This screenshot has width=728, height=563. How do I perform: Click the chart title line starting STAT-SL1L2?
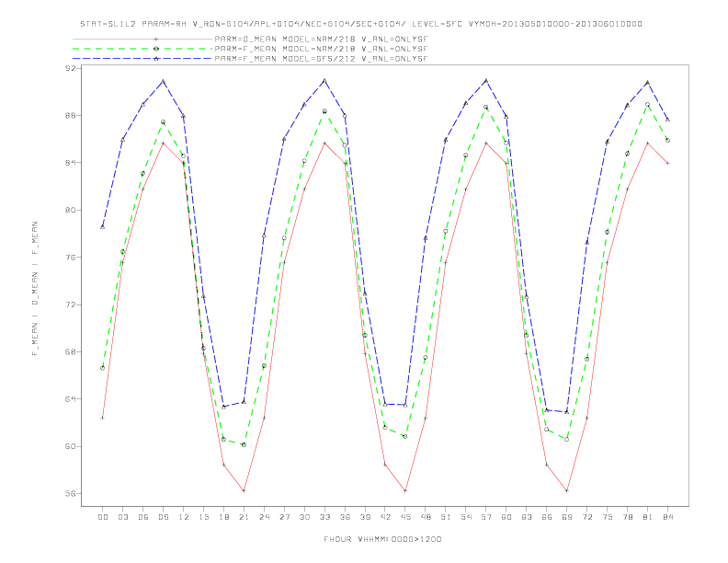click(361, 24)
